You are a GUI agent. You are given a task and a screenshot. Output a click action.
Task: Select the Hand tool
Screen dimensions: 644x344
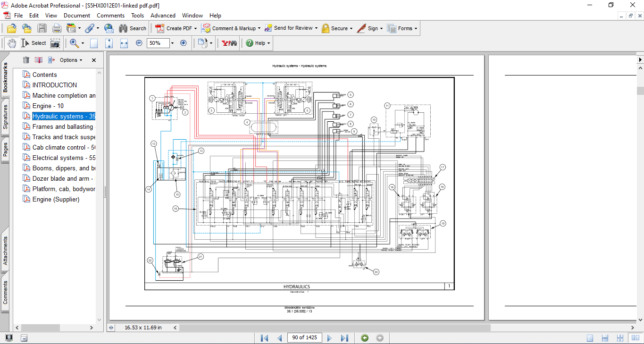click(x=11, y=43)
